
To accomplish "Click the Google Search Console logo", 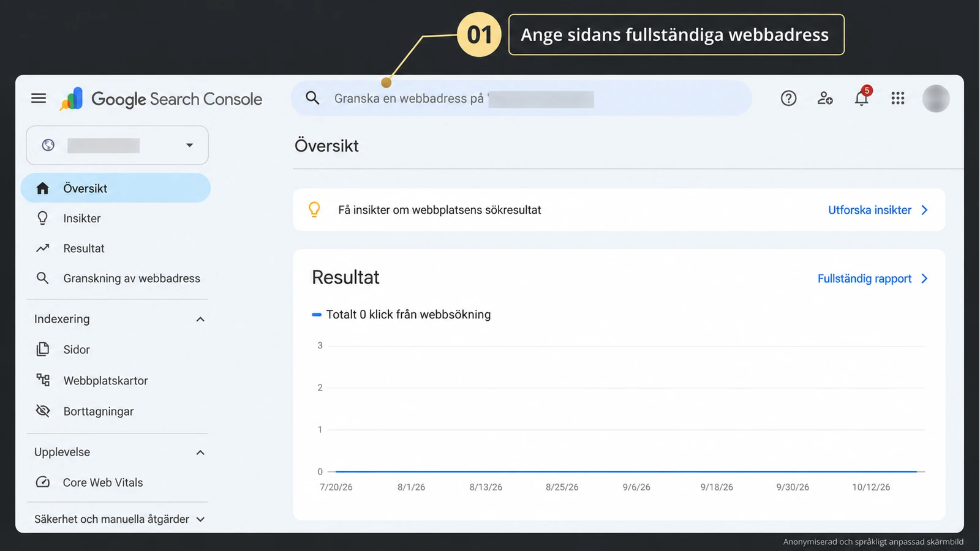I will 161,99.
